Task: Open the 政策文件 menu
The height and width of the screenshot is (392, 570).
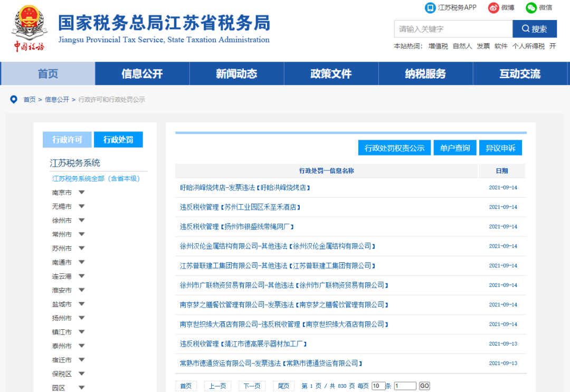Action: click(x=331, y=74)
